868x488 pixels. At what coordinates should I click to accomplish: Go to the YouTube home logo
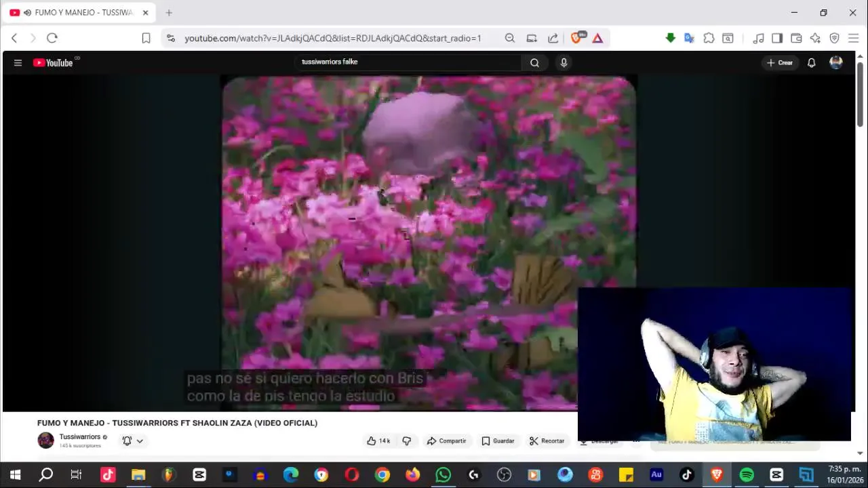53,63
